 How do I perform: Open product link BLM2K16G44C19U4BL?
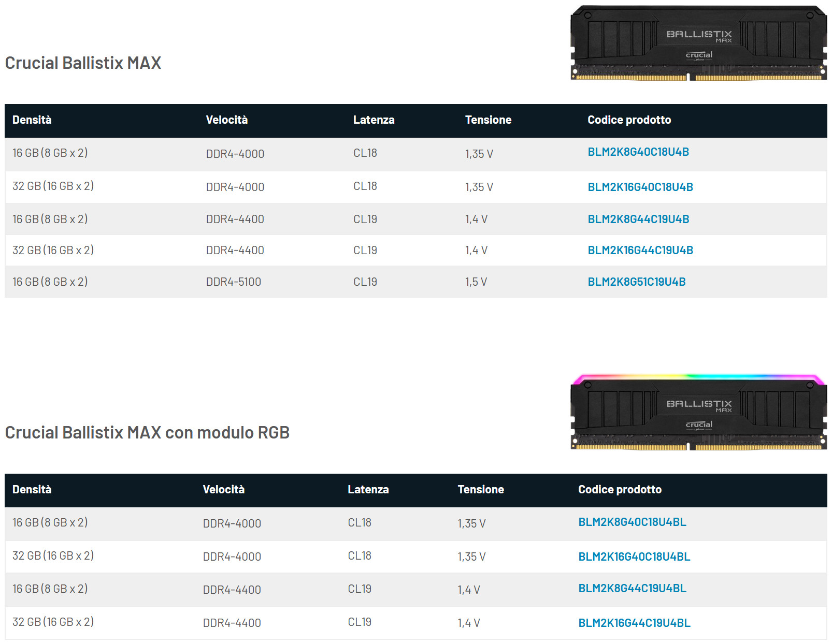point(634,623)
